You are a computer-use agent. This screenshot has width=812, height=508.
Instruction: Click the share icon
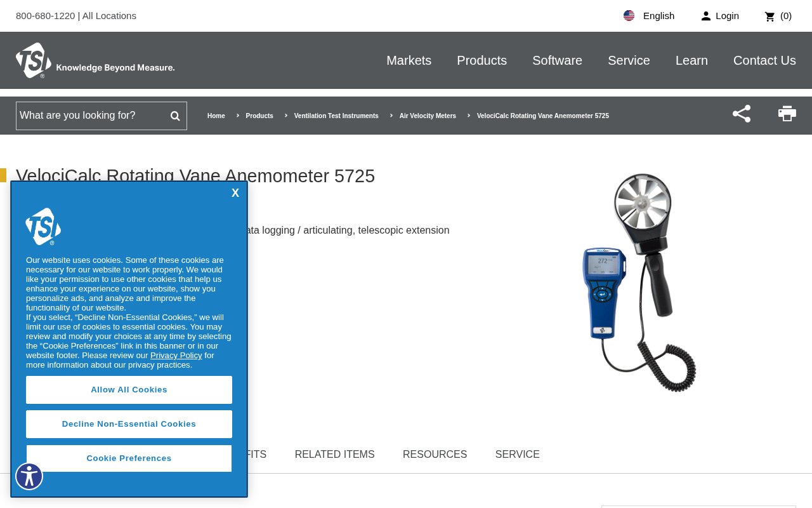742,114
